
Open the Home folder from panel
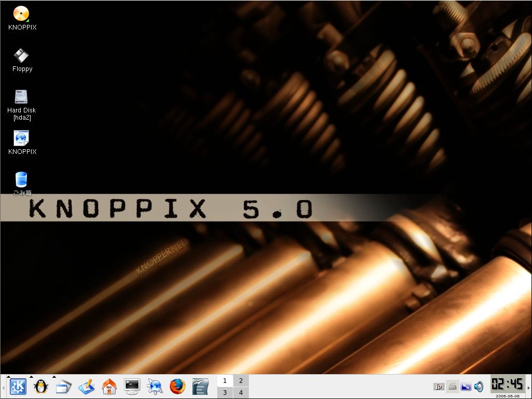click(109, 387)
